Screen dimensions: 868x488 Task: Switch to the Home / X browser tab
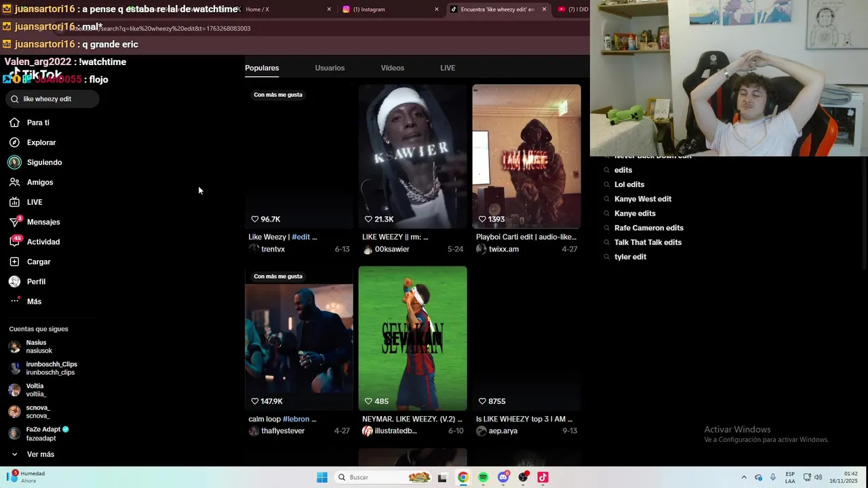(285, 9)
